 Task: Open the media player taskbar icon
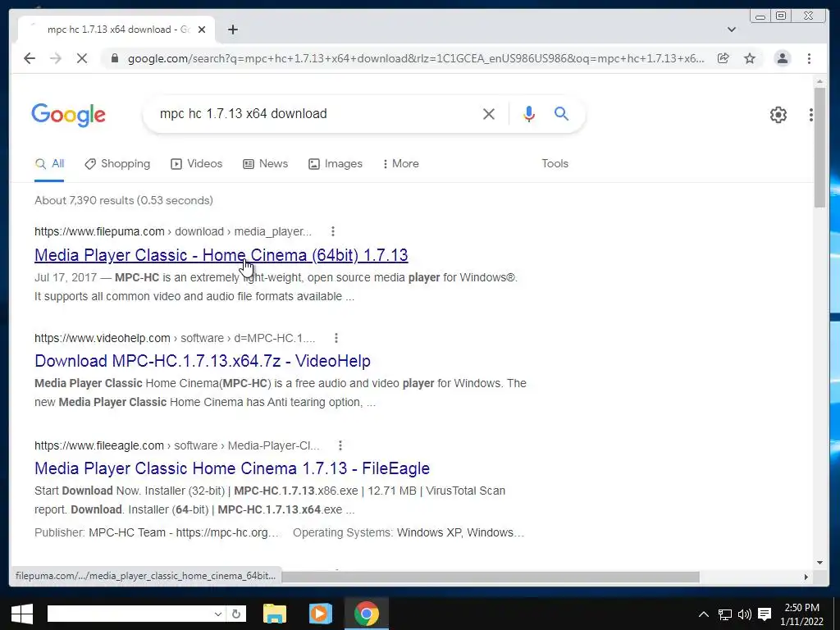tap(321, 614)
